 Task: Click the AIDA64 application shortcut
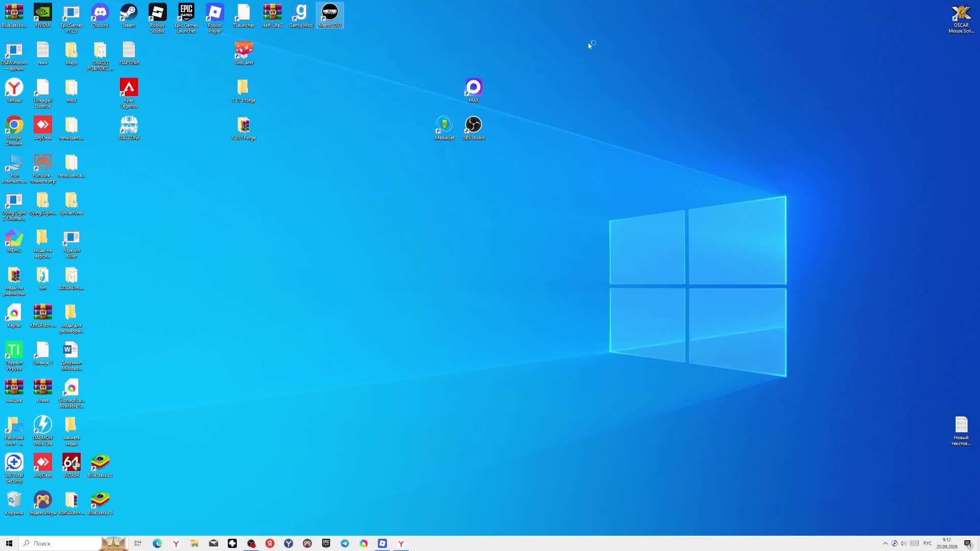coord(71,465)
